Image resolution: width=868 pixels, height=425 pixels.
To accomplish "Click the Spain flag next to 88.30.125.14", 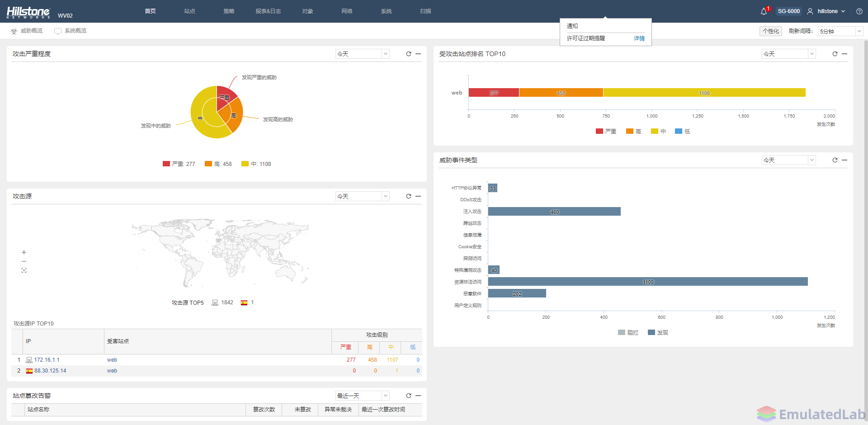I will pos(29,371).
